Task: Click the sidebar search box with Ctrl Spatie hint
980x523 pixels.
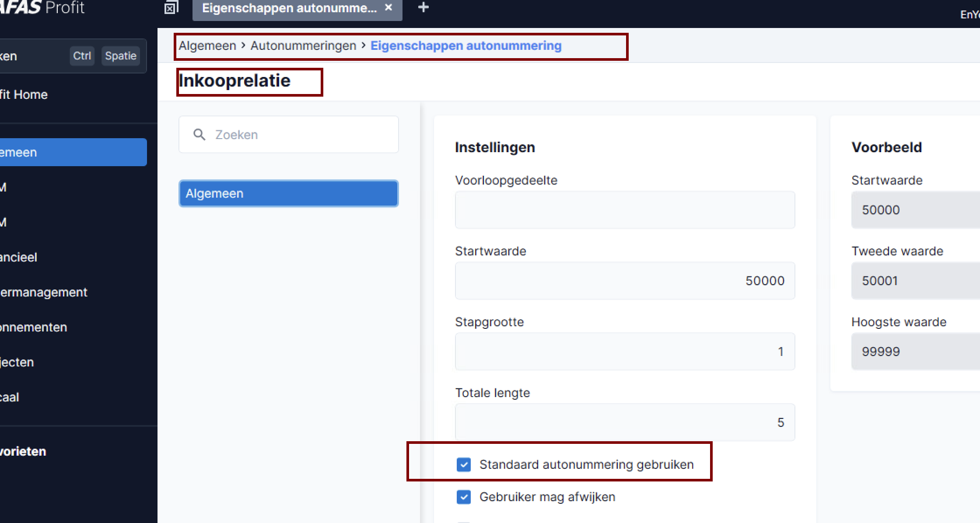Action: tap(73, 56)
